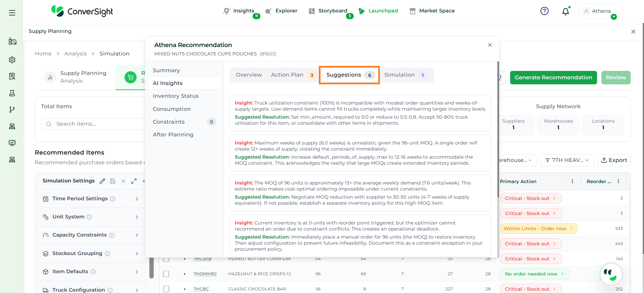Open the Athena chat assistant bubble
This screenshot has height=293, width=644.
(x=610, y=274)
